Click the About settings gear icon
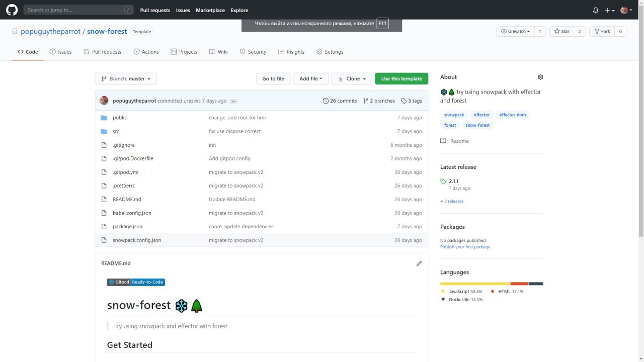Screen dimensions: 644x362 click(x=540, y=77)
